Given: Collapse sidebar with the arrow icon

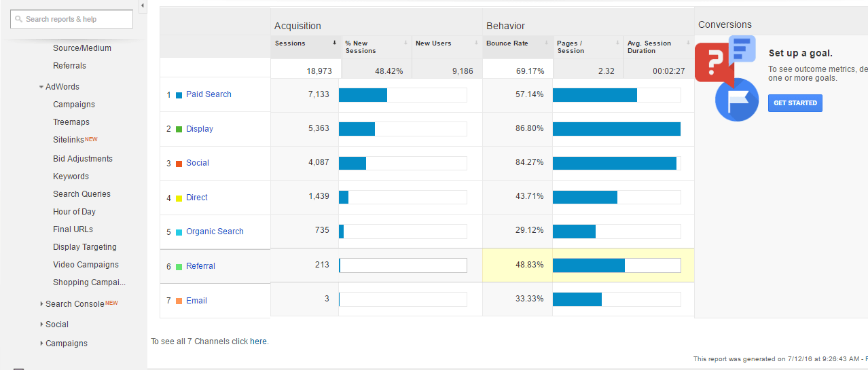Looking at the screenshot, I should pyautogui.click(x=142, y=6).
